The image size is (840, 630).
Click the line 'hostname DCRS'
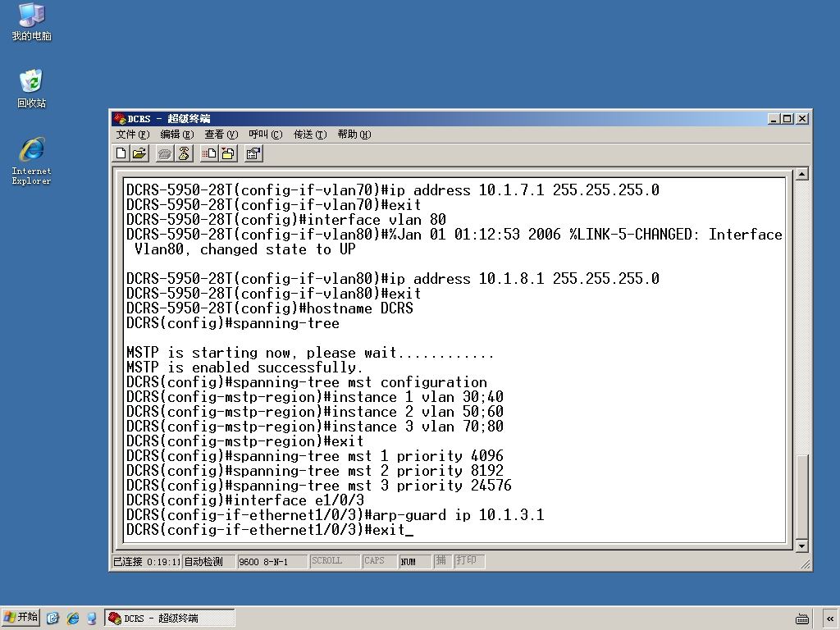coord(270,308)
